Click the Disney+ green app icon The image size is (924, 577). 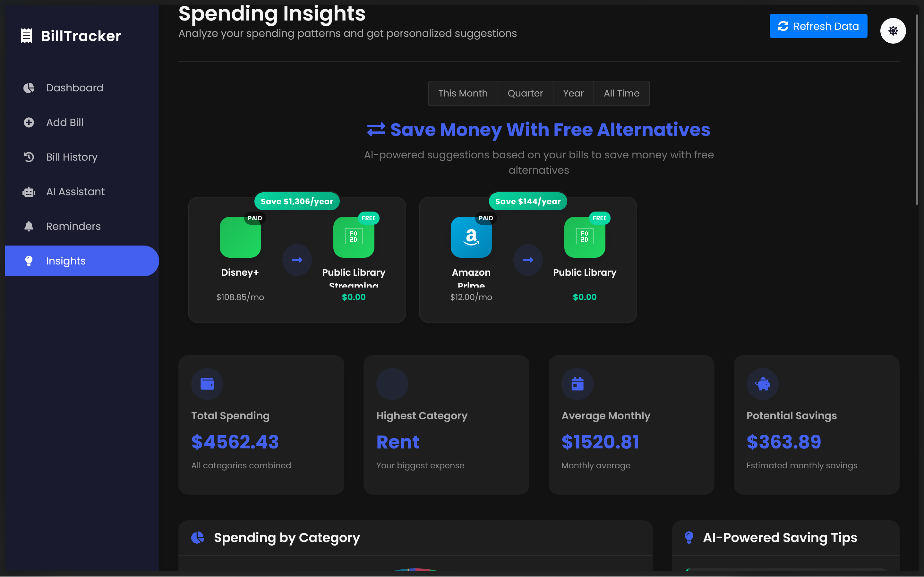coord(240,237)
